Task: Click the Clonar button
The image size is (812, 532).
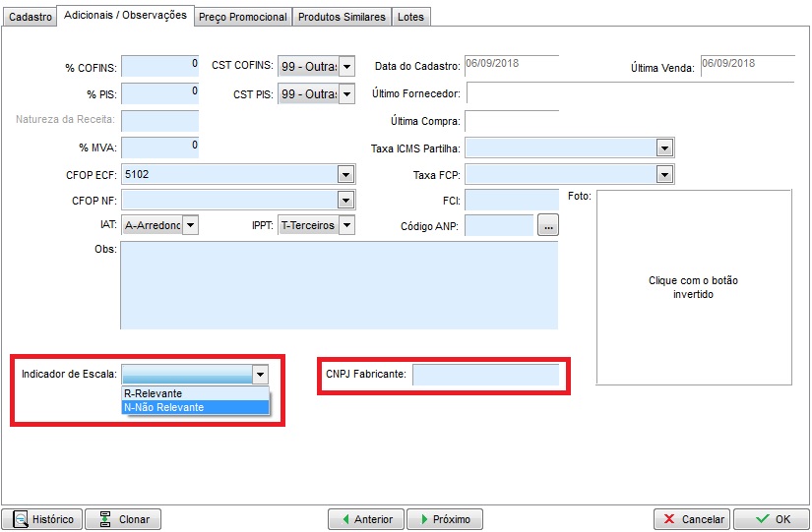Action: (123, 519)
